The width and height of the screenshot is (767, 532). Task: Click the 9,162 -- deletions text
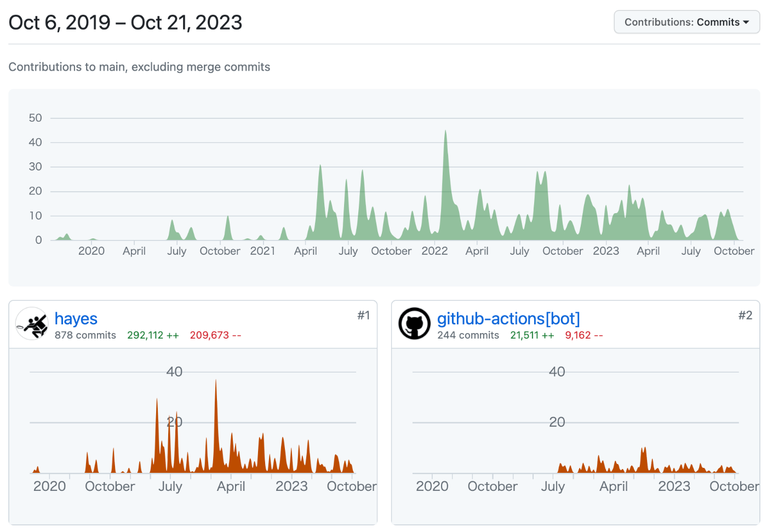[x=584, y=335]
